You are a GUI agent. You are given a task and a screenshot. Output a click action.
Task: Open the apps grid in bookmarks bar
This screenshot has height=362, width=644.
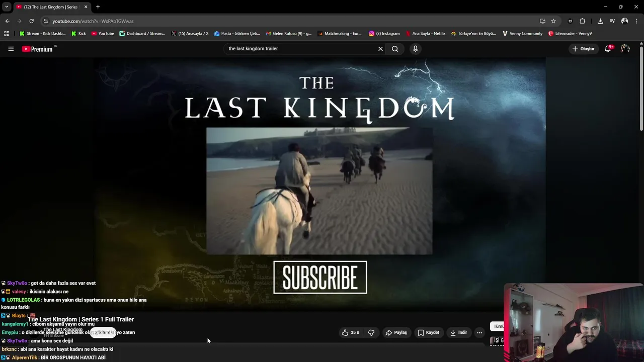pyautogui.click(x=7, y=34)
